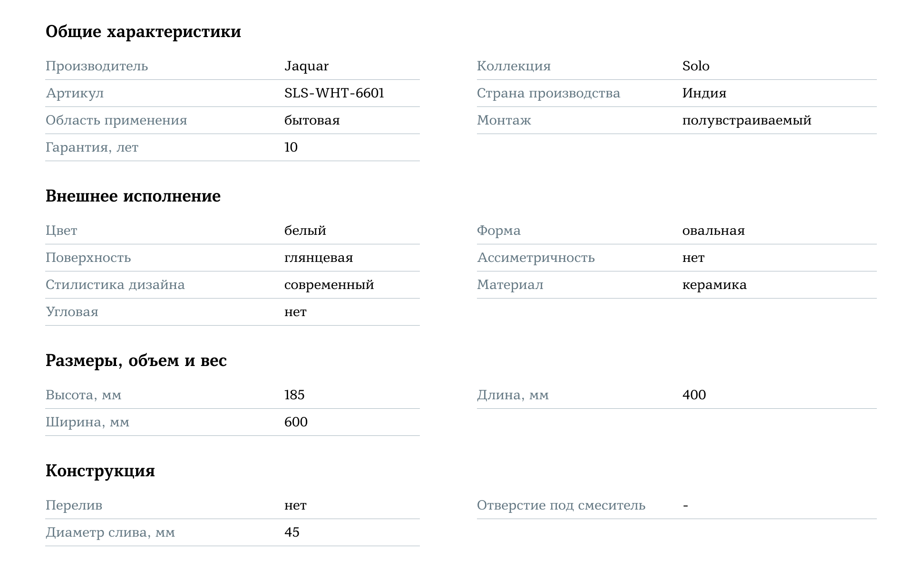913x588 pixels.
Task: Click the color value "белый"
Action: click(305, 231)
